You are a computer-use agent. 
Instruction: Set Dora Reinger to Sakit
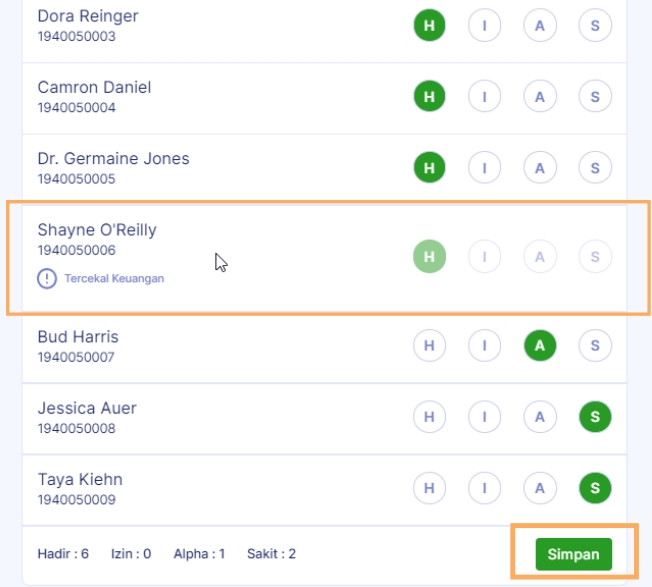click(595, 26)
